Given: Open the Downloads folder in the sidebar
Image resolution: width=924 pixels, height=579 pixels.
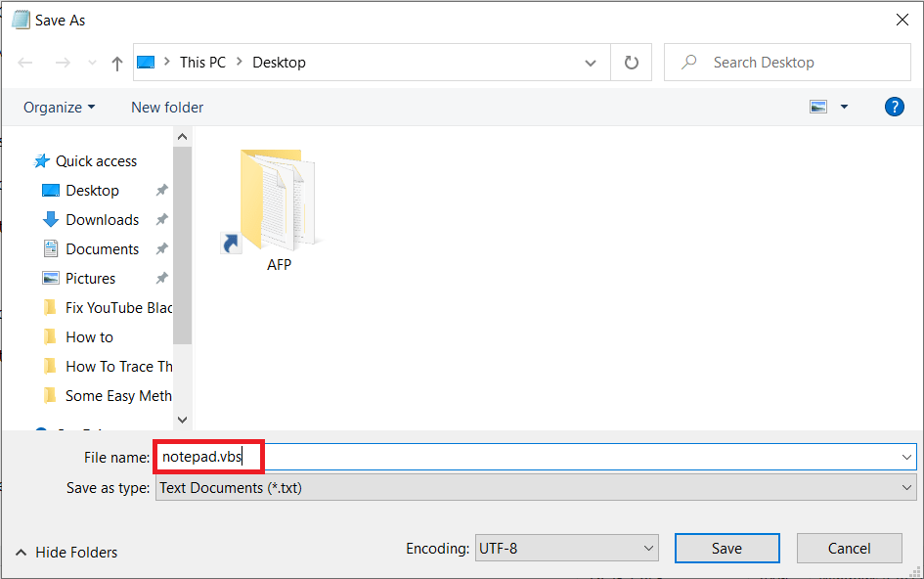Looking at the screenshot, I should pos(102,219).
